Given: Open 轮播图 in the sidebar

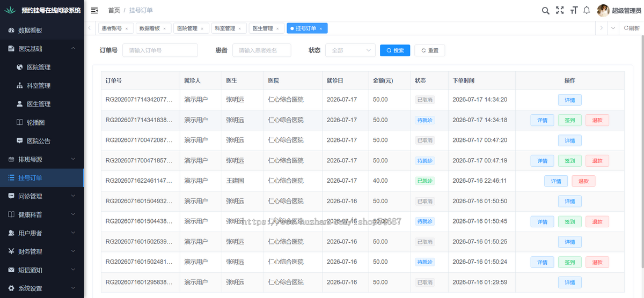Looking at the screenshot, I should pos(42,122).
